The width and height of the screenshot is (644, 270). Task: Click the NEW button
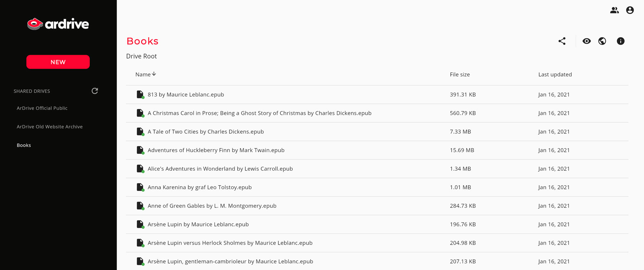58,62
